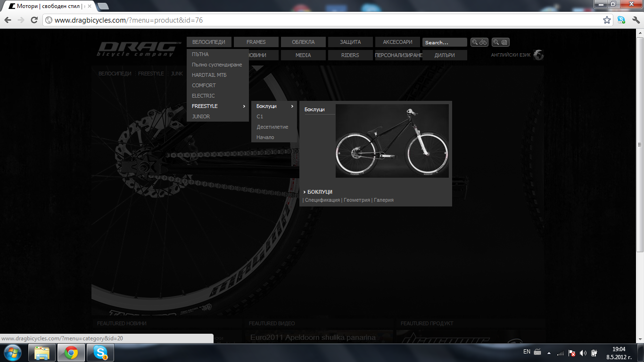Open Skype from the Windows taskbar
This screenshot has width=644, height=362.
click(x=100, y=353)
